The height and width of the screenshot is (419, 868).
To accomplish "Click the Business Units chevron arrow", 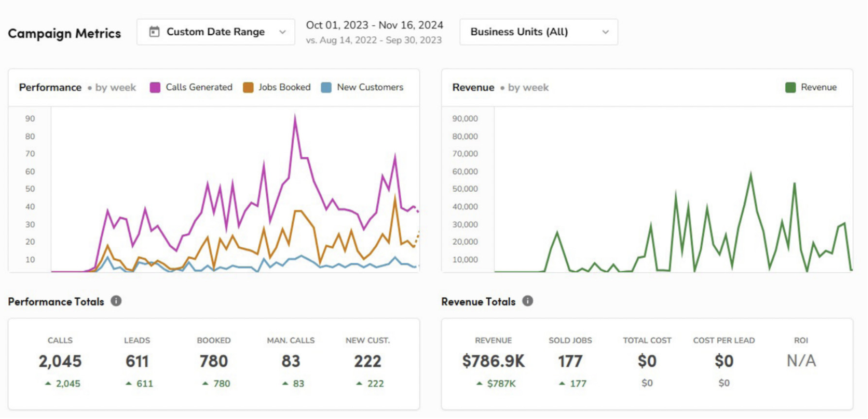I will [606, 32].
